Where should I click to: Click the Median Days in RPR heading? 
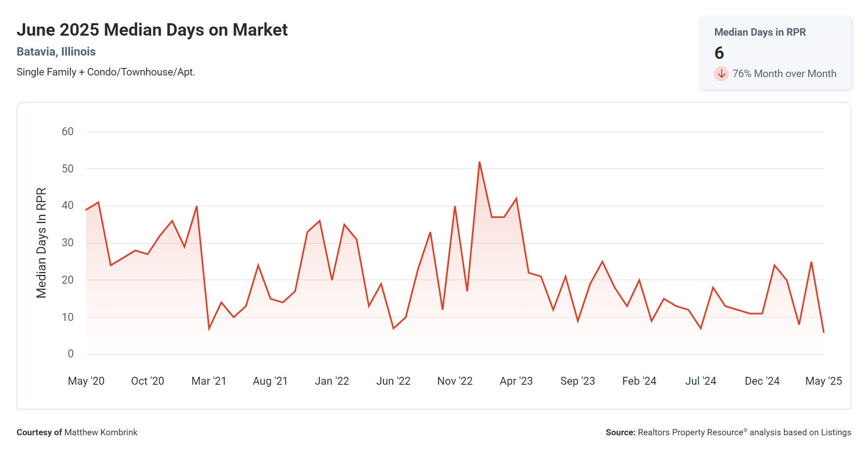(760, 32)
